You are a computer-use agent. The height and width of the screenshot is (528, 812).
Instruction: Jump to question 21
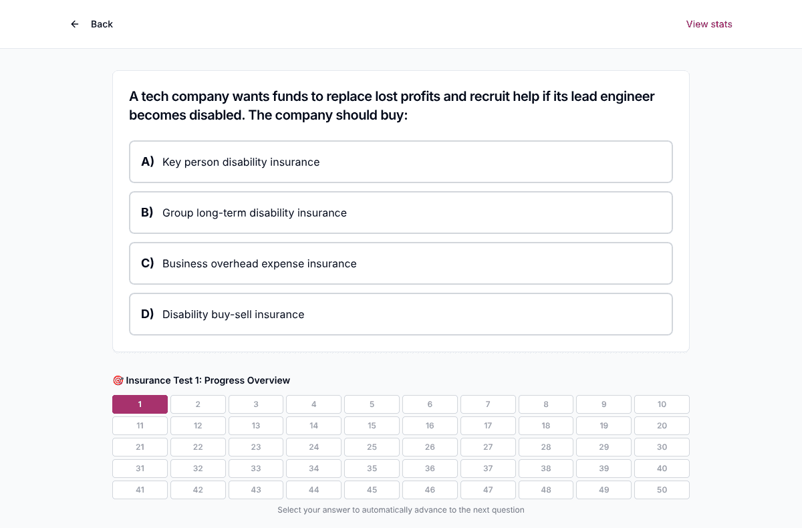[140, 447]
